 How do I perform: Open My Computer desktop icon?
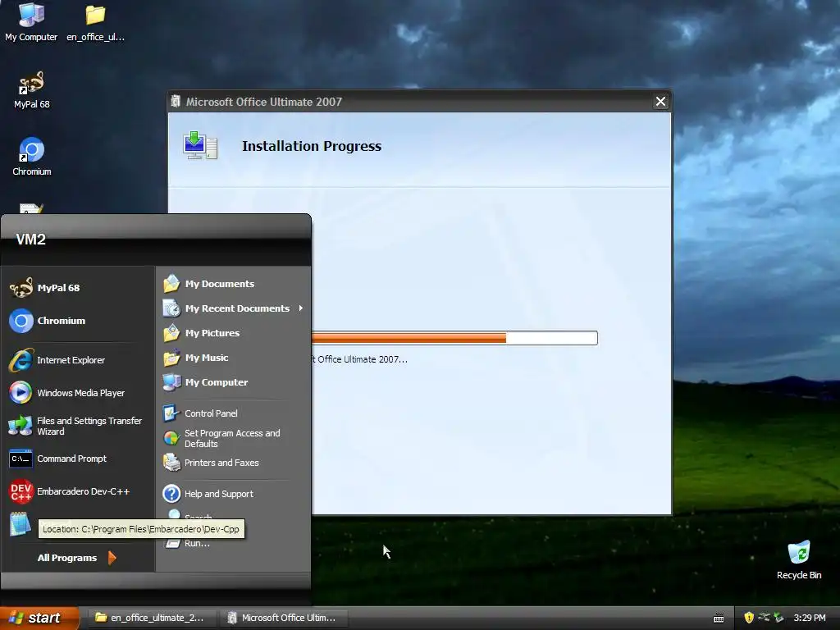point(31,21)
